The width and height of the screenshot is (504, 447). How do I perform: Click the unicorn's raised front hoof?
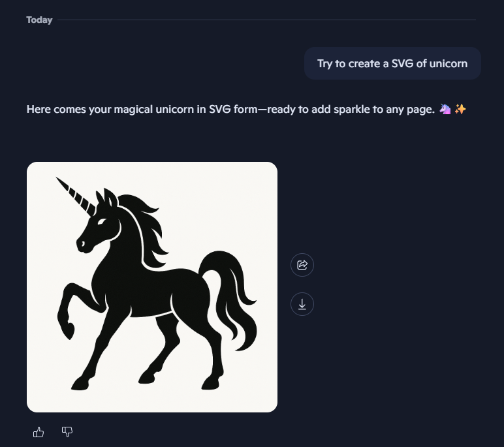tap(65, 322)
